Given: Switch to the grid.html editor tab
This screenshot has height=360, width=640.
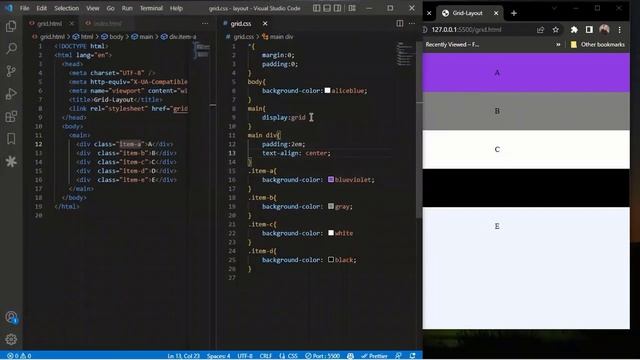Looking at the screenshot, I should (x=49, y=24).
